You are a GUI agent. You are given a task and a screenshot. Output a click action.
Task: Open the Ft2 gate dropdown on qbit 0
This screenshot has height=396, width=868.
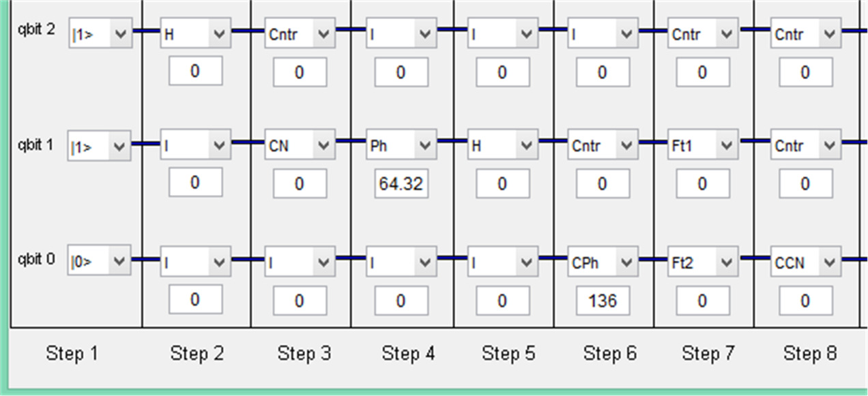pyautogui.click(x=702, y=262)
